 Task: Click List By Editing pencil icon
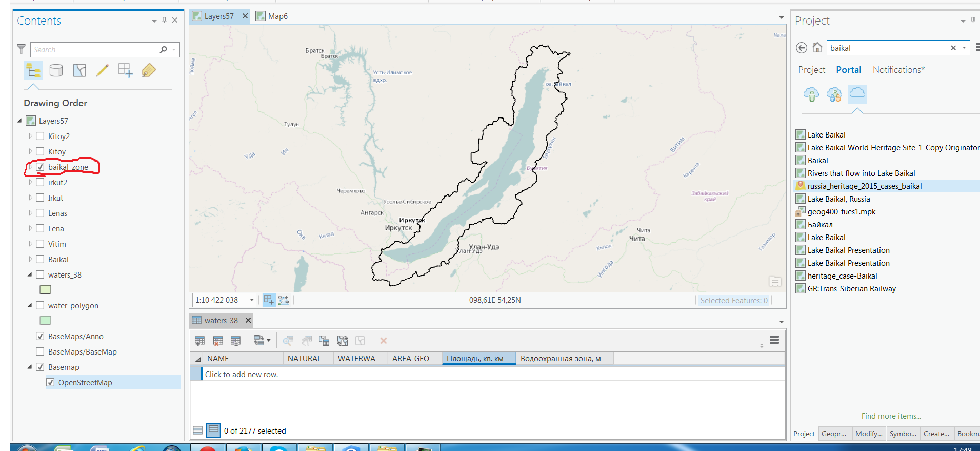(102, 70)
